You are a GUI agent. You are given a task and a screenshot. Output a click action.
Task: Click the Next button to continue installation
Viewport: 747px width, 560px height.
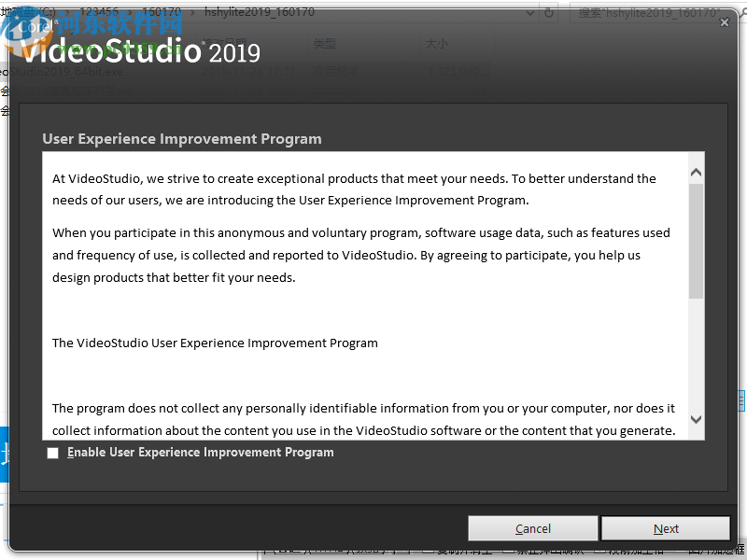click(x=666, y=528)
